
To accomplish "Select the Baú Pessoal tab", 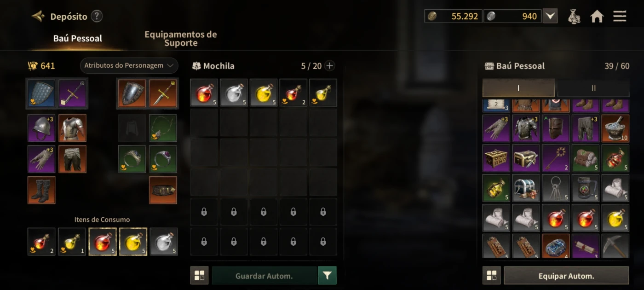I will point(78,39).
